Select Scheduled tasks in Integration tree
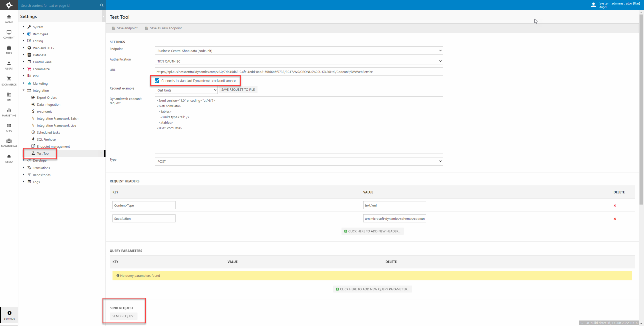 48,132
